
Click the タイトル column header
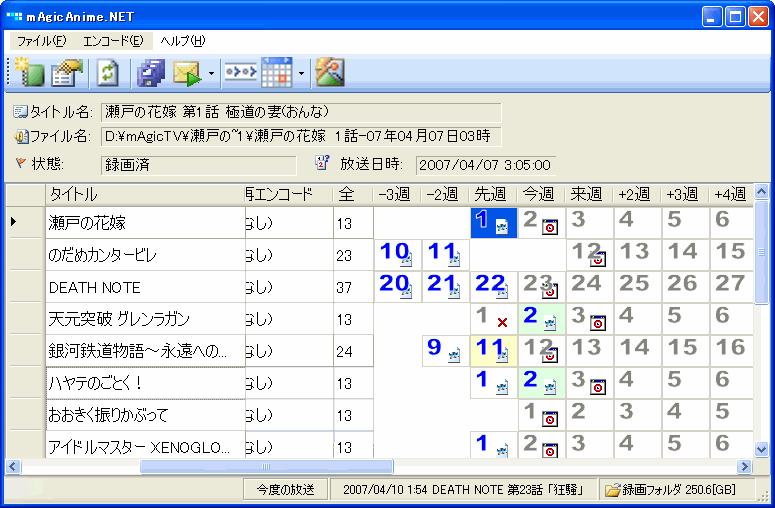(x=145, y=195)
